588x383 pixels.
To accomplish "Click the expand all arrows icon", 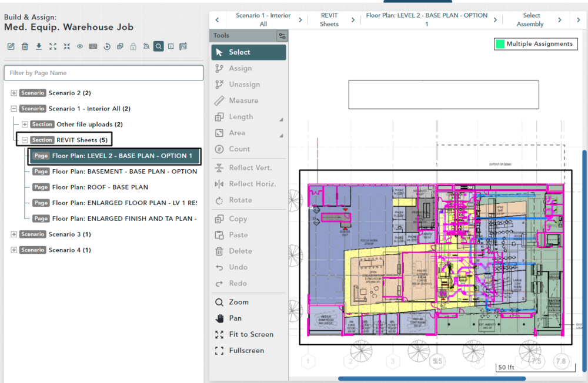I will (53, 46).
